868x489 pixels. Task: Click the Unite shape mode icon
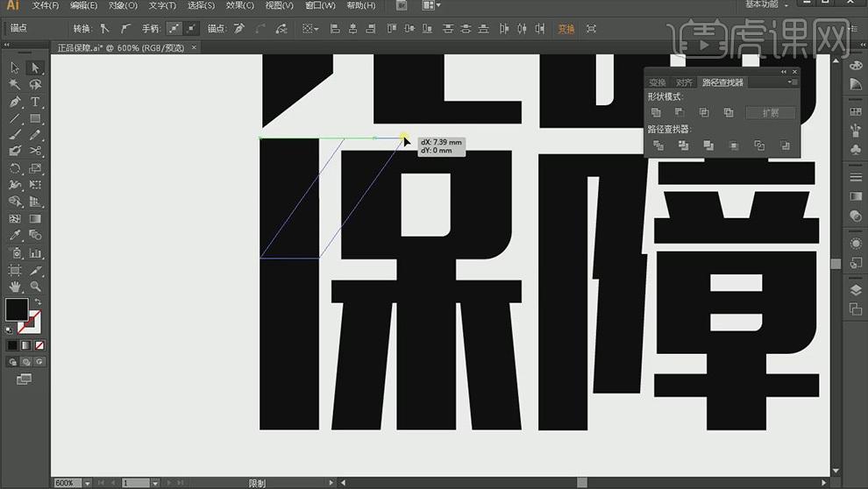pos(657,113)
